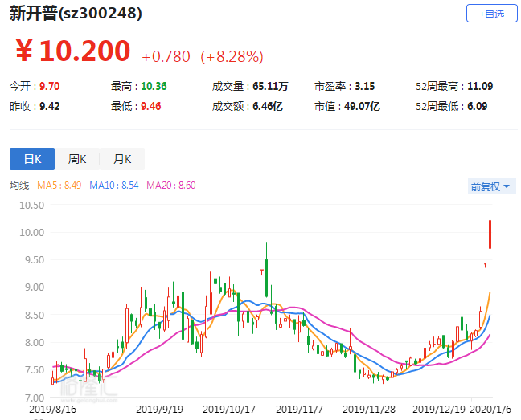Click the day high value 10.36

click(x=154, y=86)
